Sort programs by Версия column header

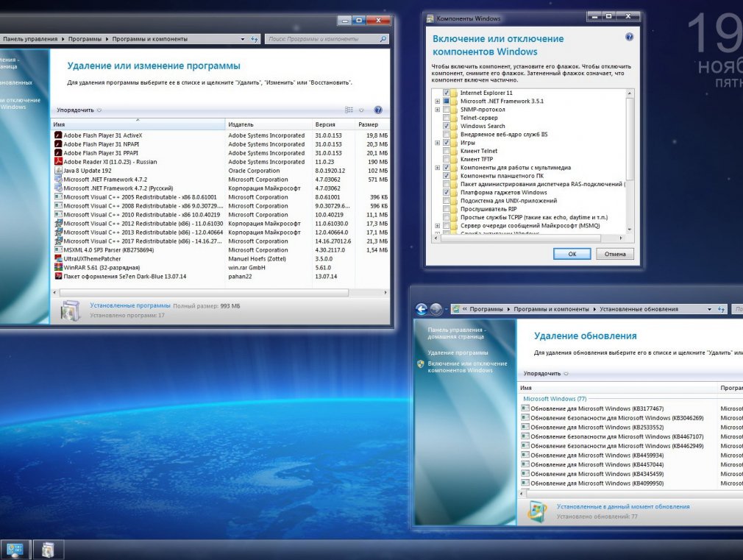(333, 124)
